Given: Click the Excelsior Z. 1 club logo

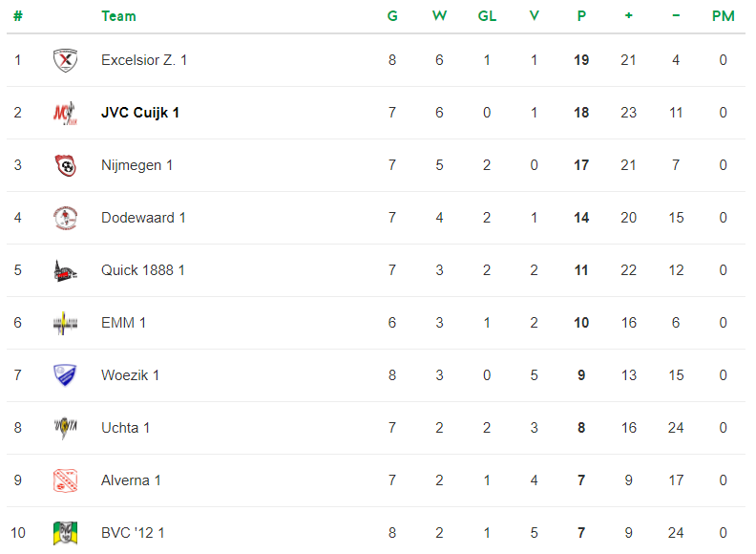Looking at the screenshot, I should coord(65,60).
